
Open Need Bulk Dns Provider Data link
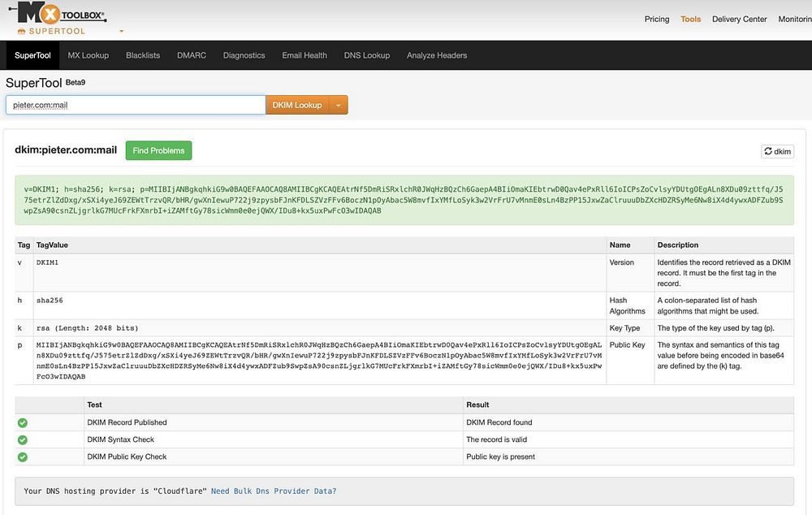274,491
